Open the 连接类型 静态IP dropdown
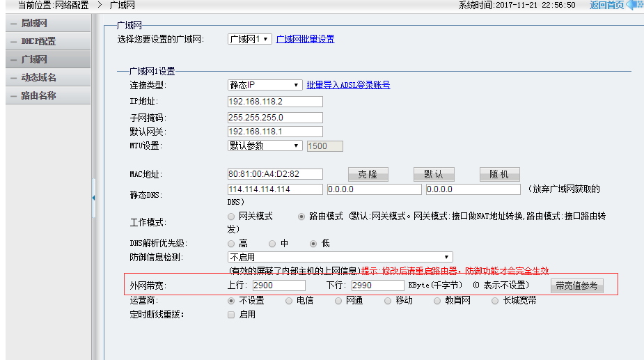Viewport: 644px width, 360px height. click(x=265, y=85)
